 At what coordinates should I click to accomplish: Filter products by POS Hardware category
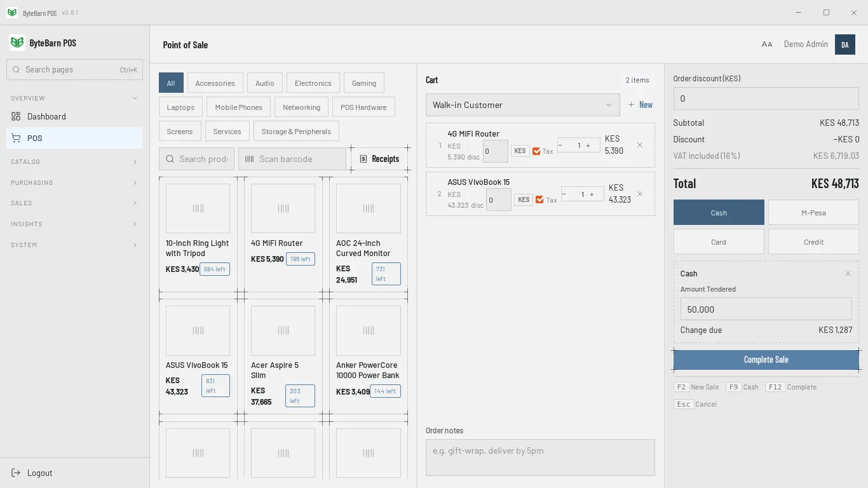click(363, 107)
